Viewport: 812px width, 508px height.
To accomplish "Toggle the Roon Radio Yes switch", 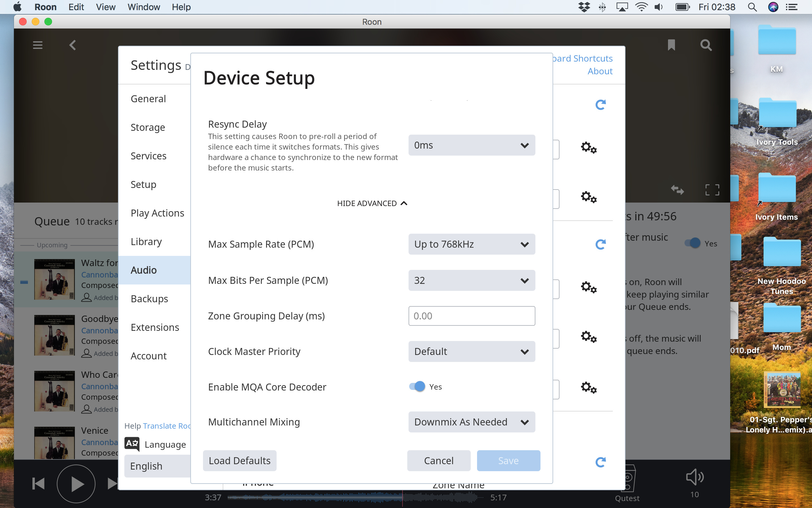I will coord(692,243).
